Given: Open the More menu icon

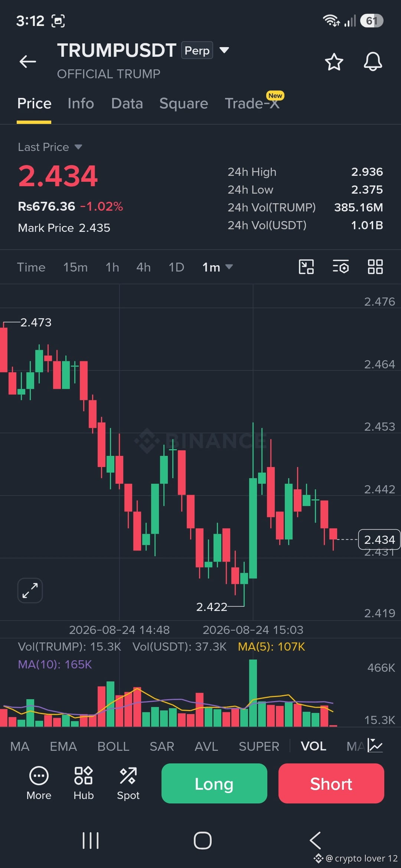Looking at the screenshot, I should click(39, 783).
